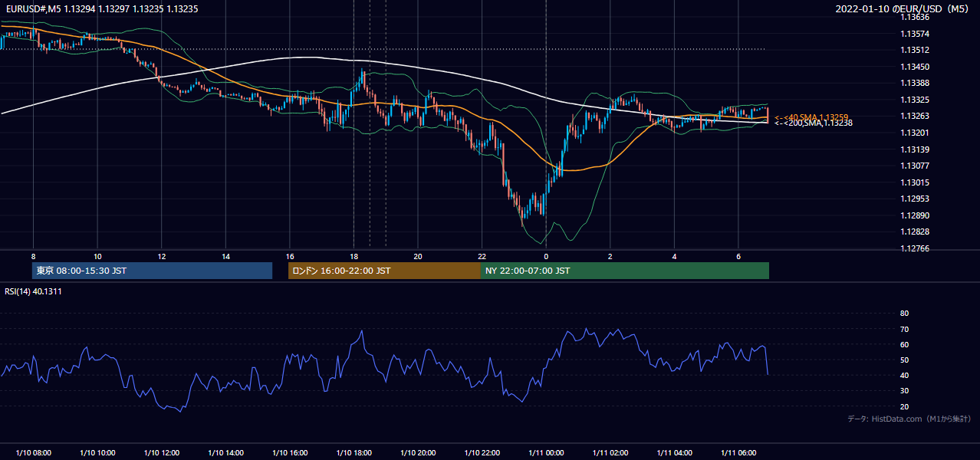Click the 1/10 20:00 time label
The image size is (980, 460).
(418, 452)
